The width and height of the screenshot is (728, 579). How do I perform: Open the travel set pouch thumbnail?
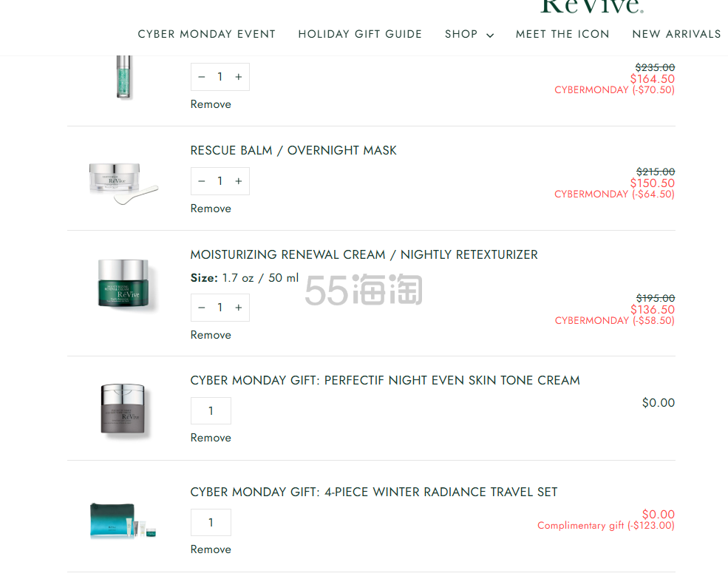(123, 521)
